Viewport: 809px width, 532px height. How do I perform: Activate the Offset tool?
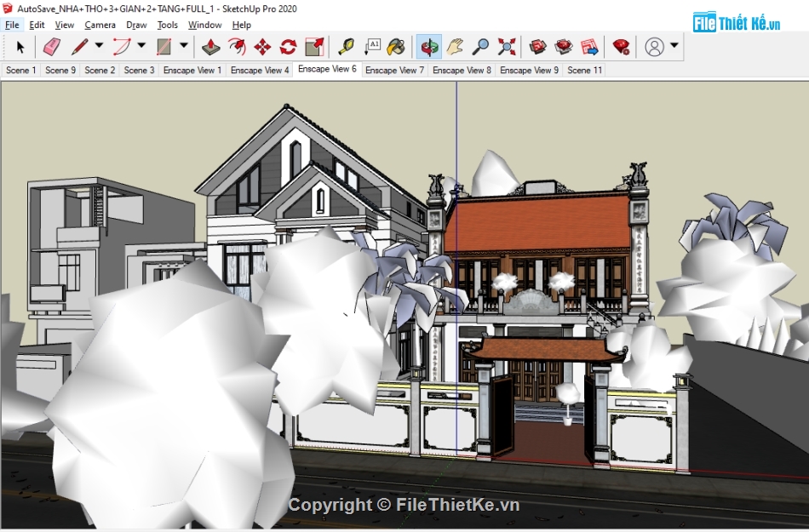click(237, 47)
